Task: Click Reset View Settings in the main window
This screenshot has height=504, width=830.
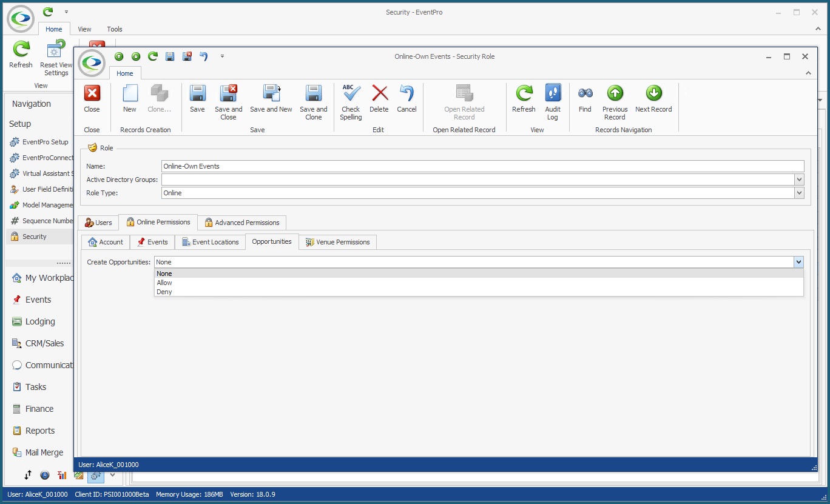Action: tap(56, 58)
